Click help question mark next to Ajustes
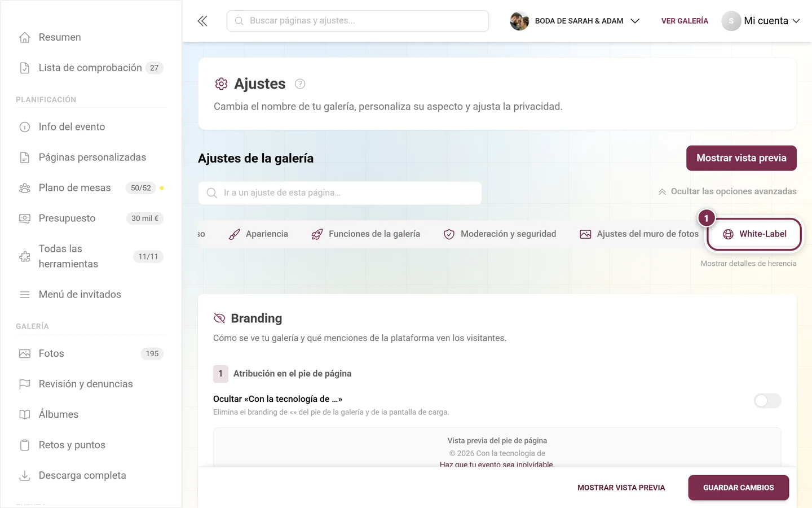812x508 pixels. click(x=300, y=84)
